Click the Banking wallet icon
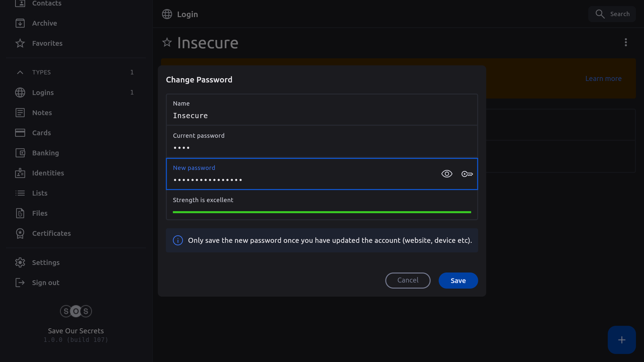This screenshot has width=644, height=362. 20,153
